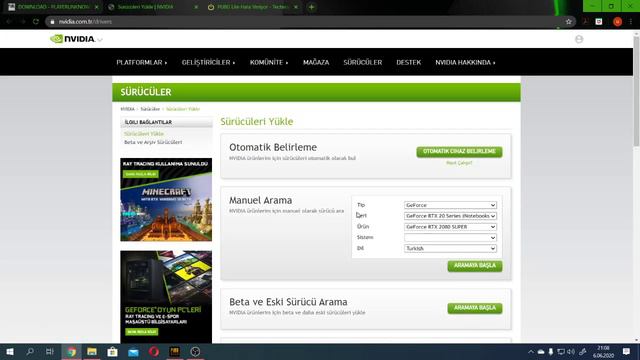Open Windows search from the taskbar
The image size is (640, 360).
[x=30, y=351]
